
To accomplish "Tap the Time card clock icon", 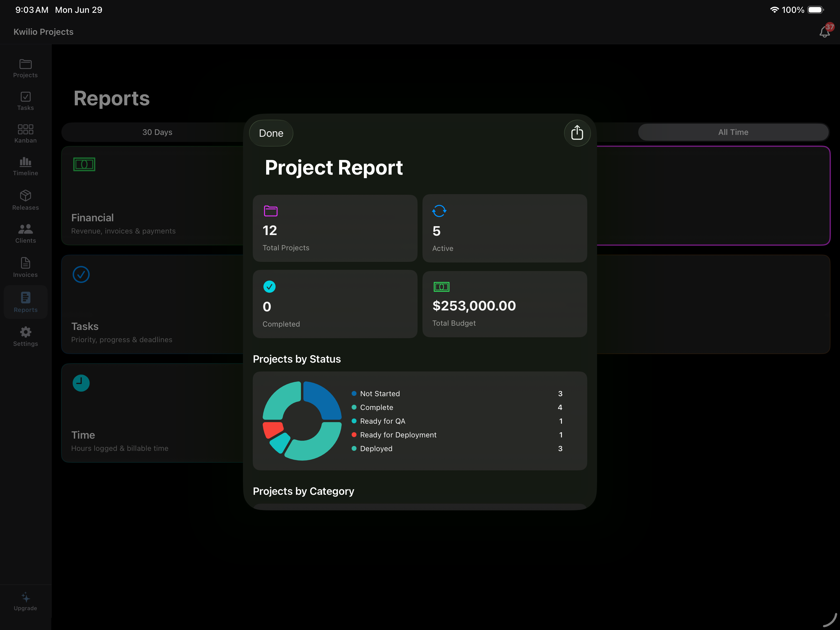I will (81, 383).
